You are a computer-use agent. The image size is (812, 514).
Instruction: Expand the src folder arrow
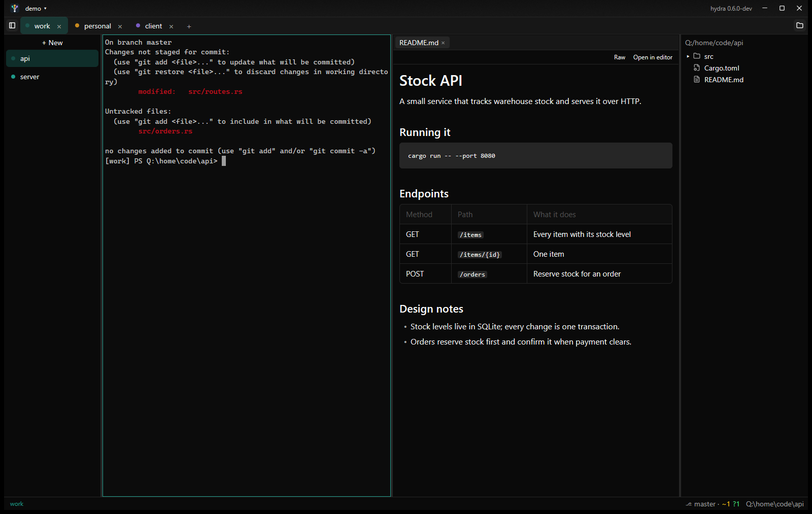coord(688,56)
